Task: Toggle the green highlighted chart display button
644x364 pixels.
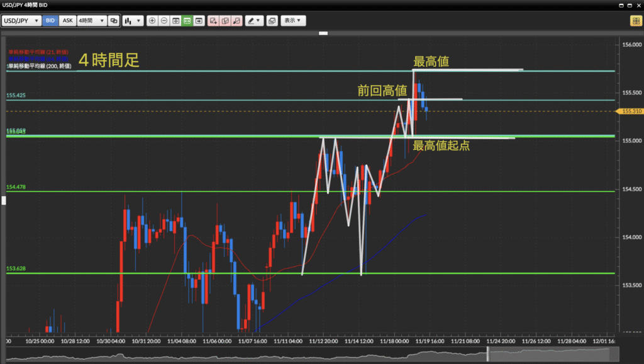Action: pos(187,21)
